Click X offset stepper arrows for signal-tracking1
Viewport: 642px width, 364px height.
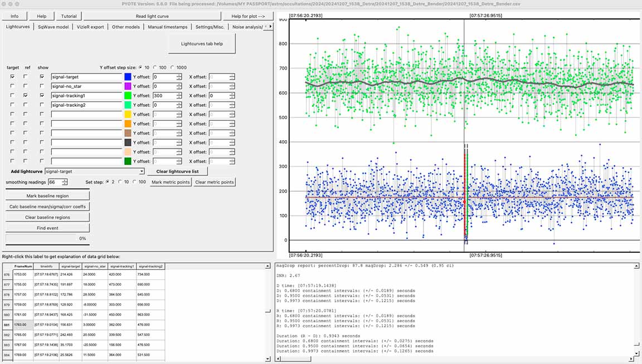click(232, 96)
